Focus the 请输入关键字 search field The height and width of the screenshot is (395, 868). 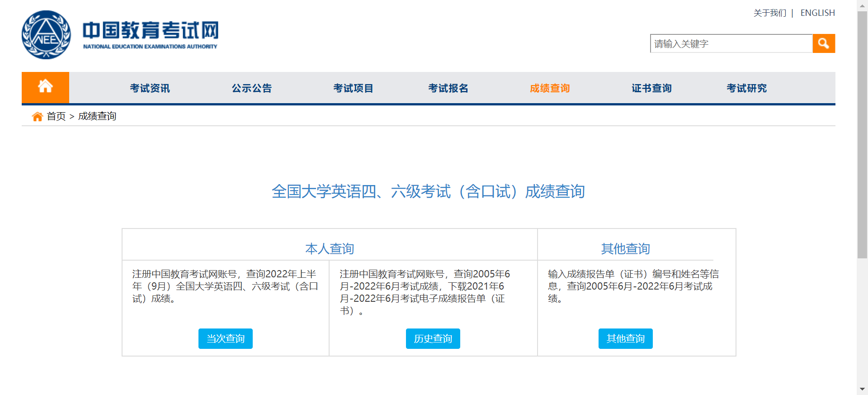(x=731, y=44)
